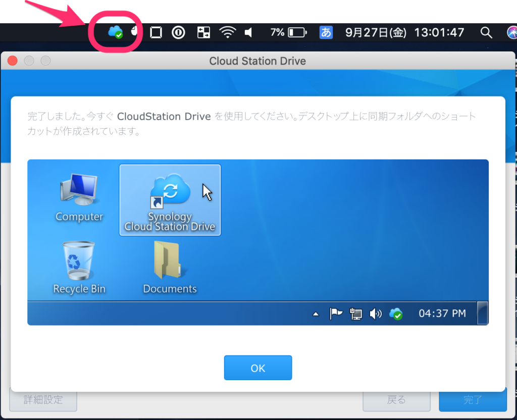Click the Recycle Bin icon in the illustration

(x=79, y=261)
